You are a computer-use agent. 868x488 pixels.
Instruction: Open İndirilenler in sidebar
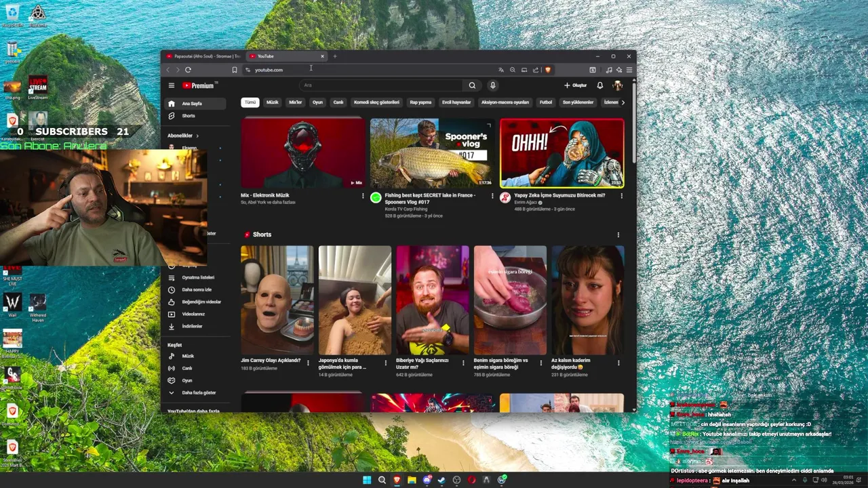197,326
